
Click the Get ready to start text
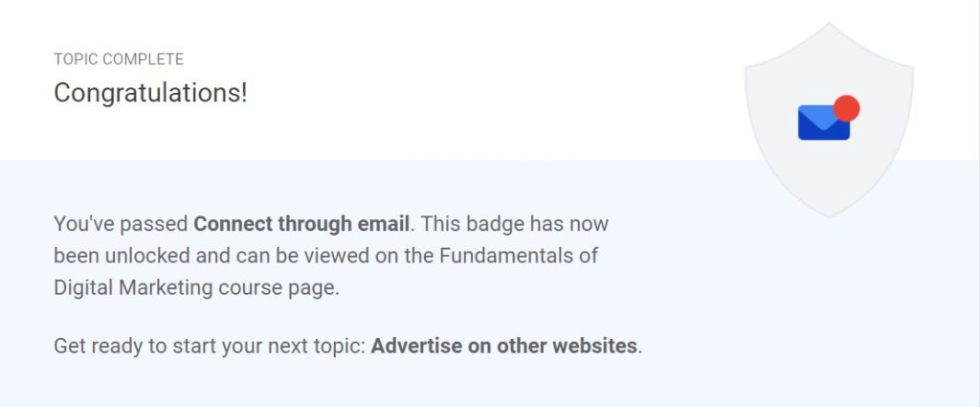click(129, 347)
